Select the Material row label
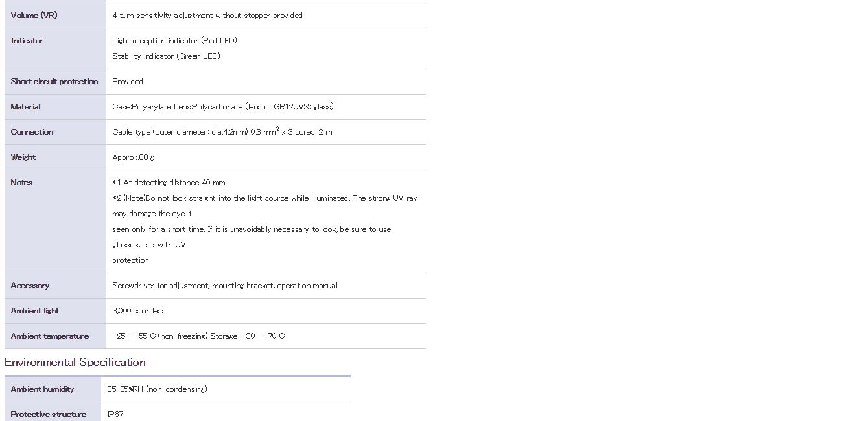The width and height of the screenshot is (868, 421). [25, 107]
